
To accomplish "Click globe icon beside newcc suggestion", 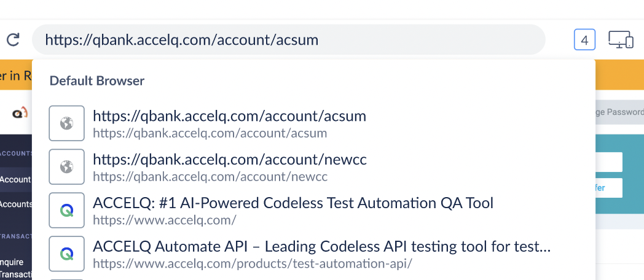I will click(66, 166).
